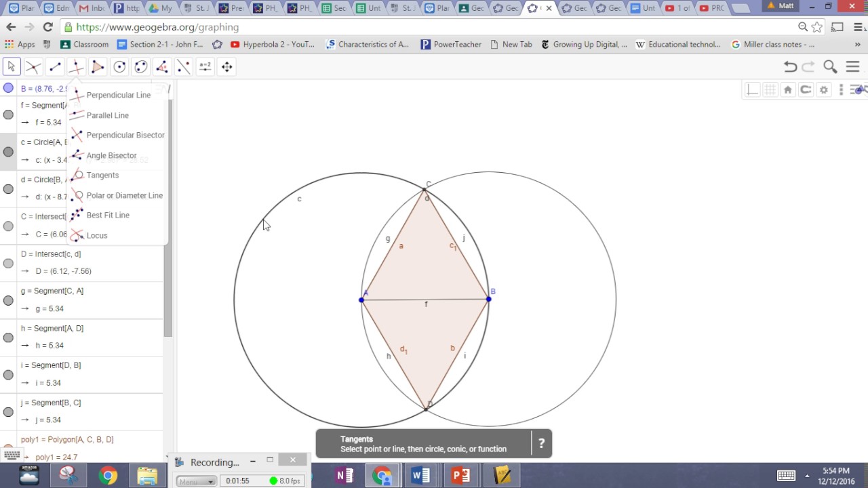868x488 pixels.
Task: Toggle visibility of circle c
Action: tap(8, 152)
